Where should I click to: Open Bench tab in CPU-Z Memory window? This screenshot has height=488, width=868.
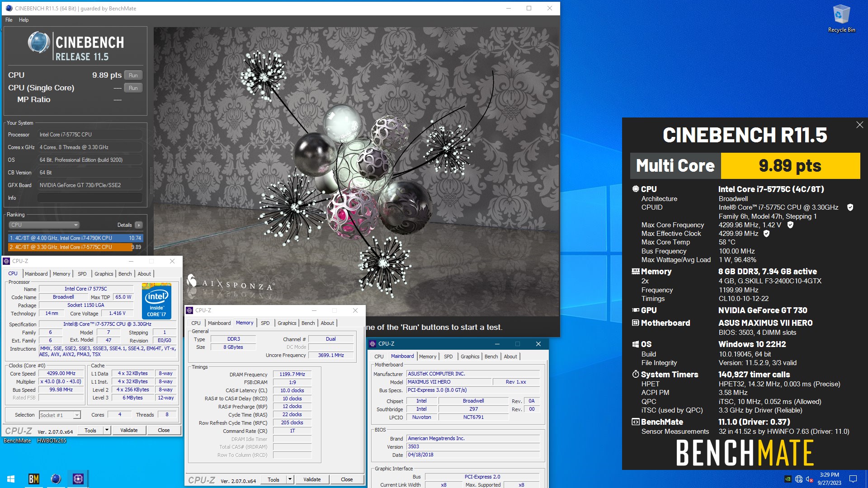tap(308, 323)
